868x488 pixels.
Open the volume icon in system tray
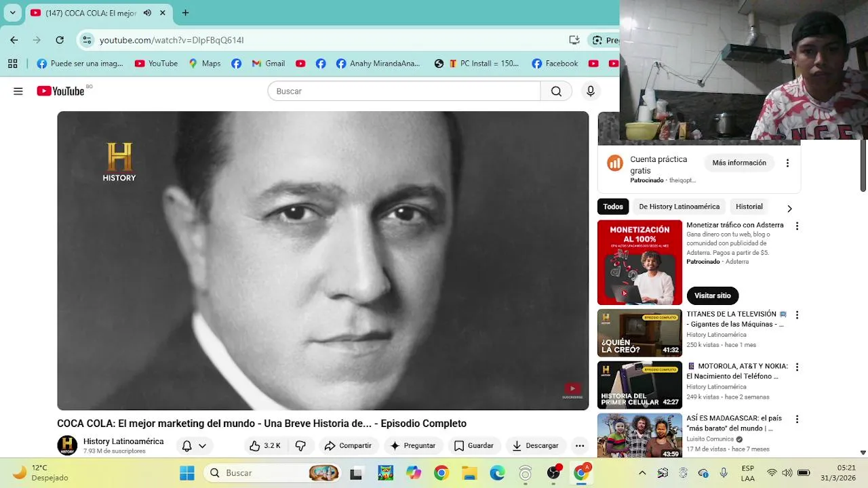pyautogui.click(x=787, y=472)
